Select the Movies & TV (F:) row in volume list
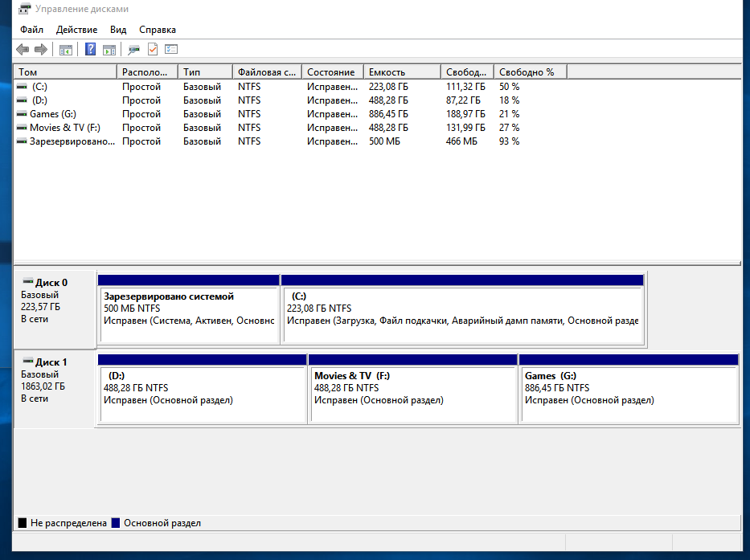 coord(64,128)
